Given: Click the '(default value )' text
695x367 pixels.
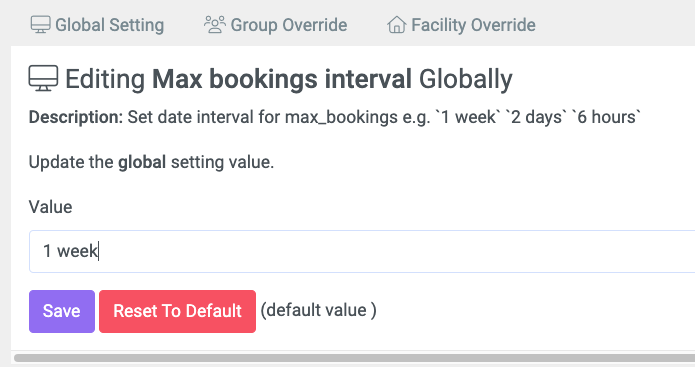Looking at the screenshot, I should (x=318, y=310).
